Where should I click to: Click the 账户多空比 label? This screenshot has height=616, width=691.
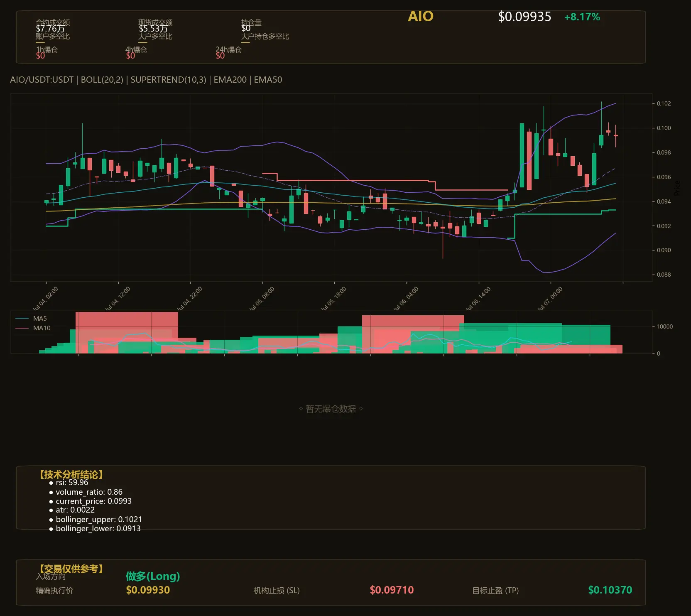pos(53,36)
